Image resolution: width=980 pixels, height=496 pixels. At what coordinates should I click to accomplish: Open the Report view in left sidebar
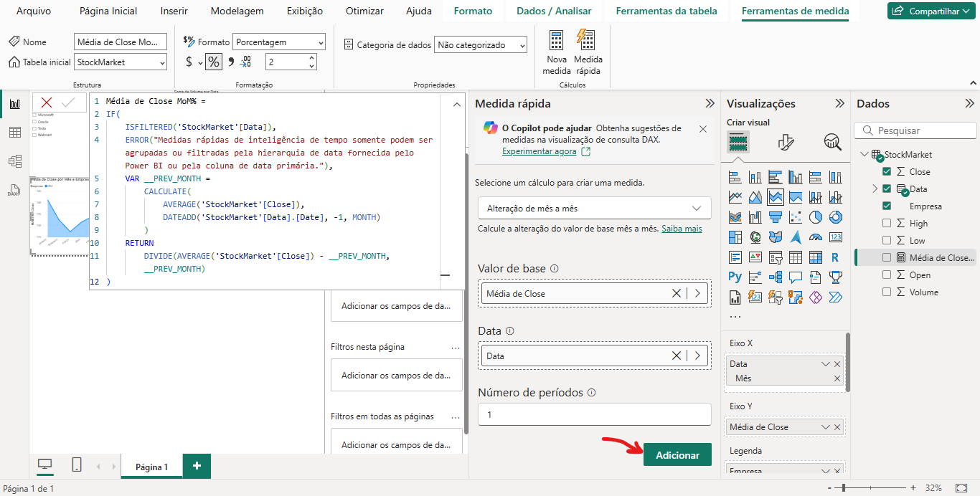coord(14,104)
